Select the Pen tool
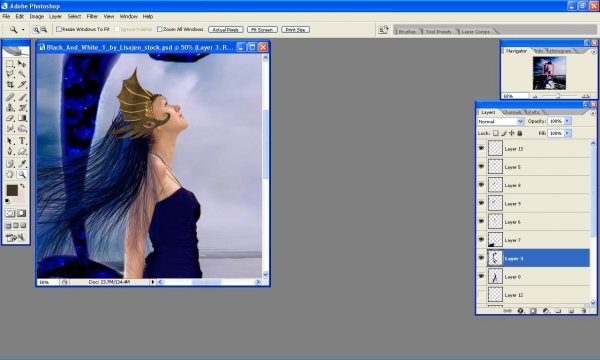The width and height of the screenshot is (600, 360). coord(10,151)
